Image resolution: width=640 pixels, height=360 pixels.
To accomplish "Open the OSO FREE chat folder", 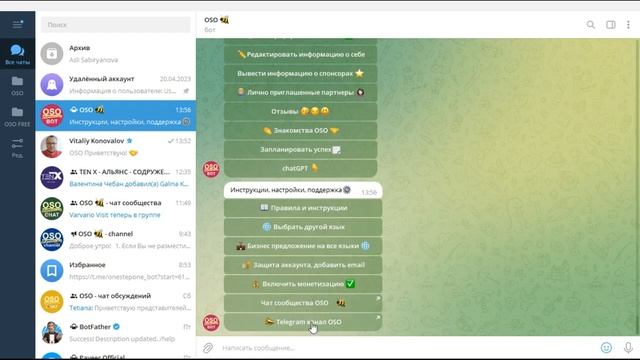I will click(17, 116).
